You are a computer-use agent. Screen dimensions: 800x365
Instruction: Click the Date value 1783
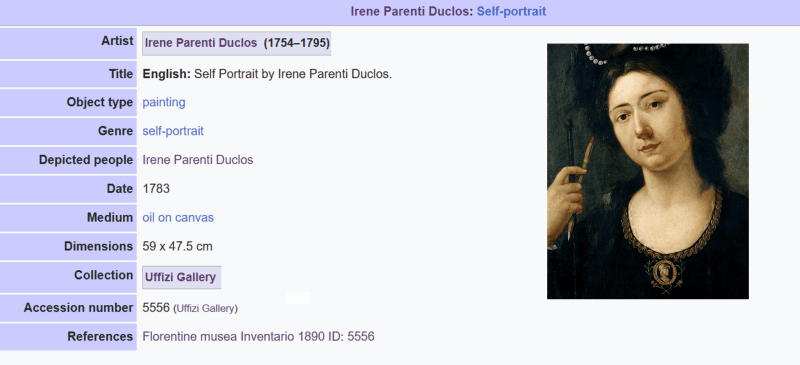pos(156,189)
